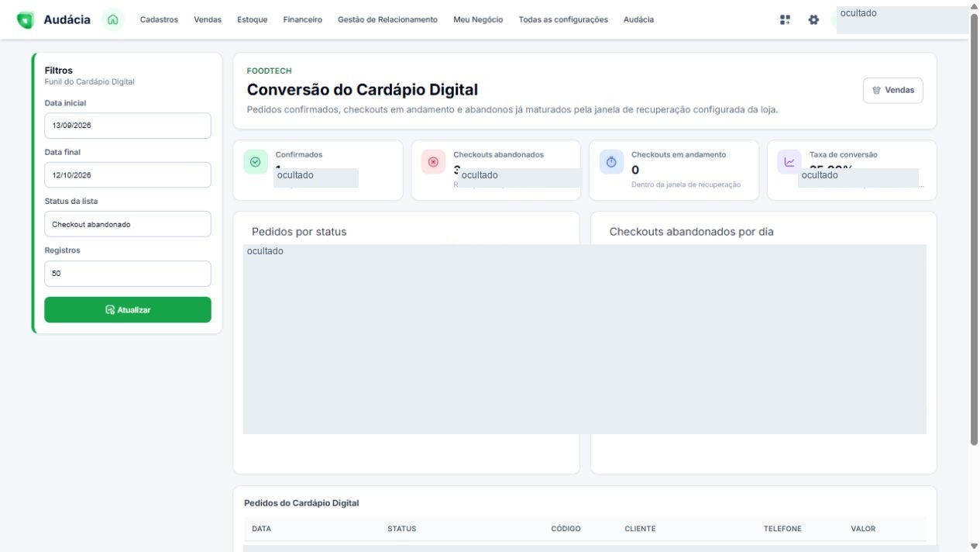The width and height of the screenshot is (980, 552).
Task: Click the Checkouts abandonados red X icon
Action: pos(434,162)
